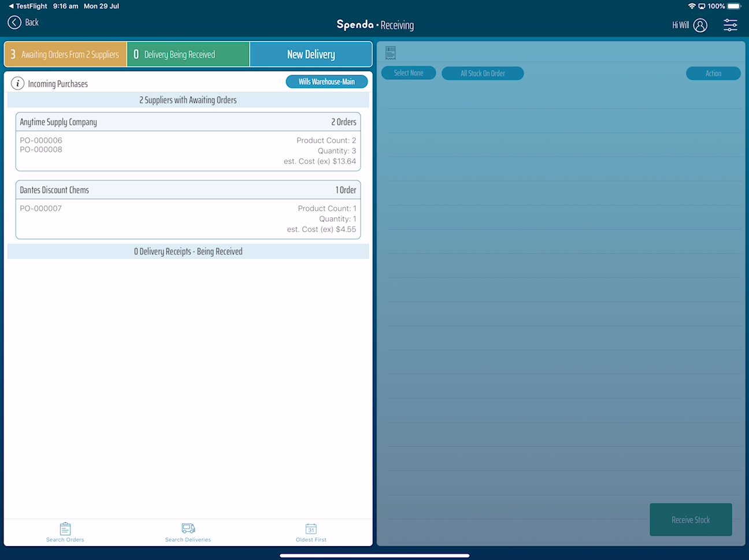The height and width of the screenshot is (560, 749).
Task: Tap the battery indicator in status bar
Action: pos(733,6)
